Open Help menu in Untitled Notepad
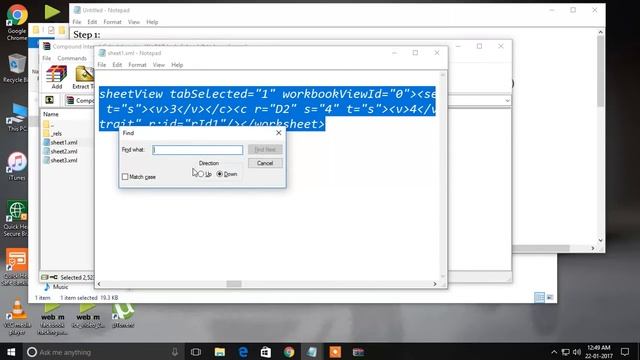The image size is (640, 360). 152,22
